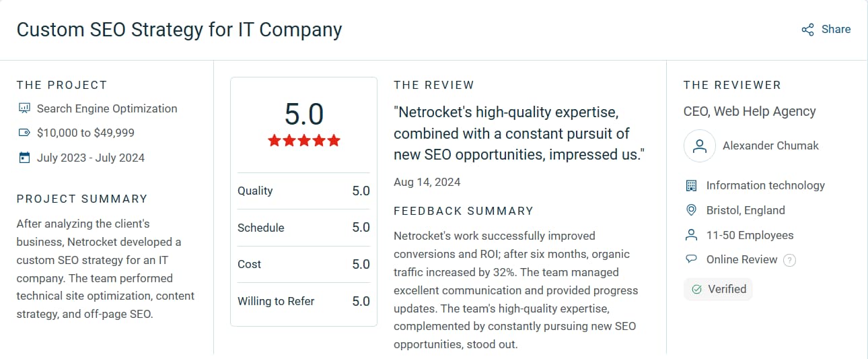
Task: Click the budget price tag icon
Action: click(x=25, y=133)
